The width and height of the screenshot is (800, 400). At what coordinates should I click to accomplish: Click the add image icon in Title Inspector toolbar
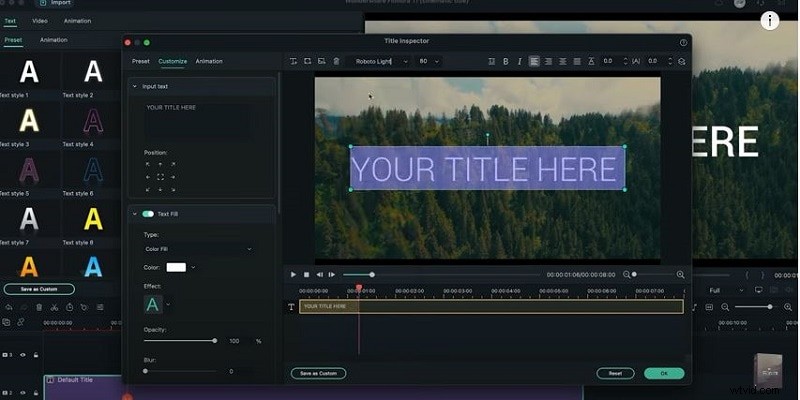321,61
